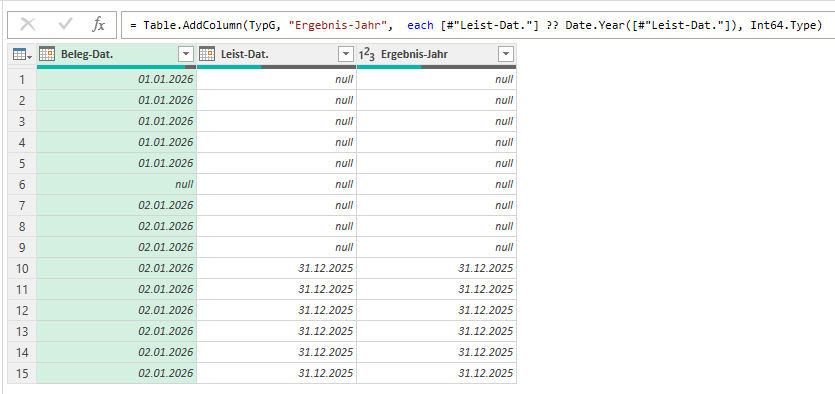This screenshot has height=394, width=835.
Task: Click Leist-Dat. cell 31.12.2025 in row 10
Action: click(276, 268)
